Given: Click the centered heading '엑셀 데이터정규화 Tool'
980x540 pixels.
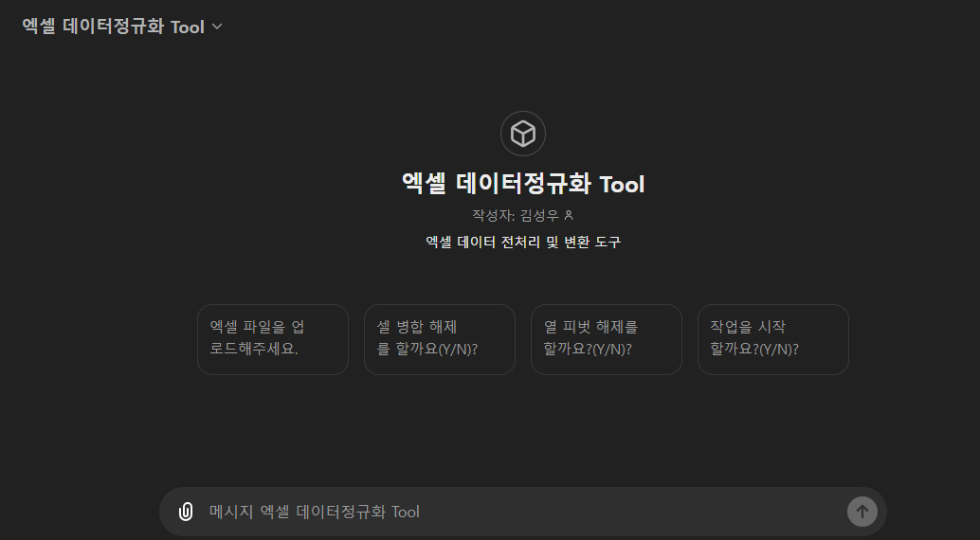Looking at the screenshot, I should coord(523,184).
